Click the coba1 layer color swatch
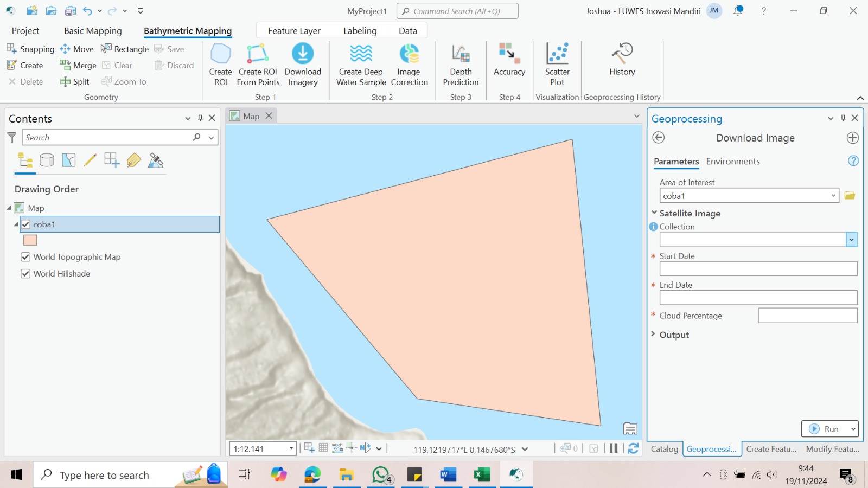 [x=30, y=240]
